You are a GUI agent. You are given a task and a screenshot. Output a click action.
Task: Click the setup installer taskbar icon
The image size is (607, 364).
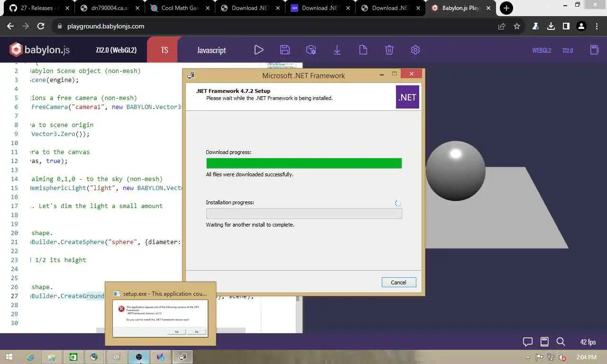183,357
